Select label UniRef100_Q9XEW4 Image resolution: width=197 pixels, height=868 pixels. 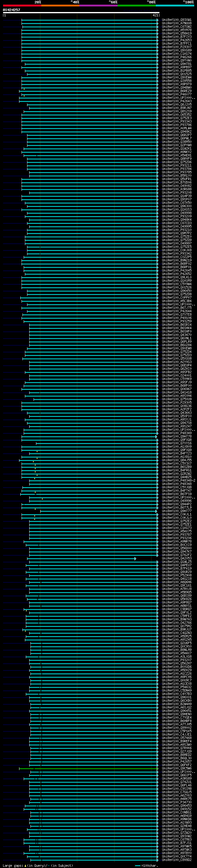pos(176,77)
